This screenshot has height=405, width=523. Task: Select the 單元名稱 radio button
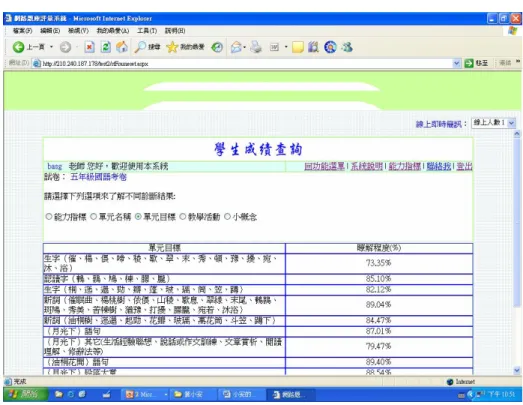point(93,217)
